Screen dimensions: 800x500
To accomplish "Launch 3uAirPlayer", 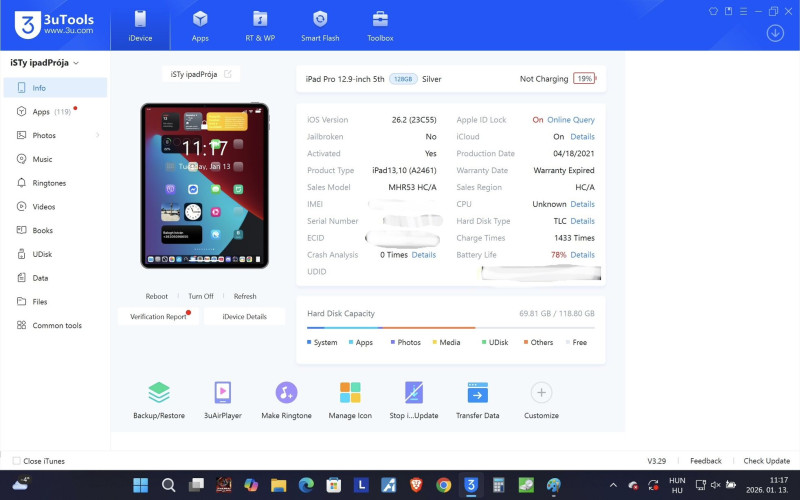I will [222, 401].
